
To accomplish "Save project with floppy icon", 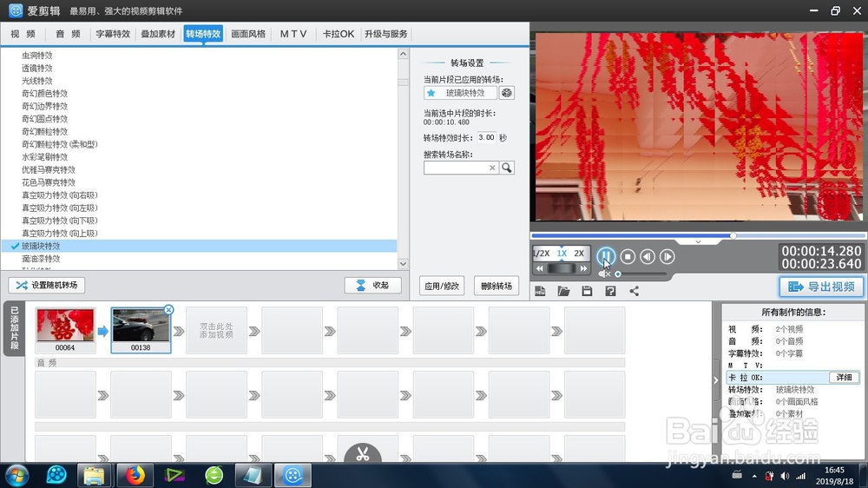I will point(587,291).
